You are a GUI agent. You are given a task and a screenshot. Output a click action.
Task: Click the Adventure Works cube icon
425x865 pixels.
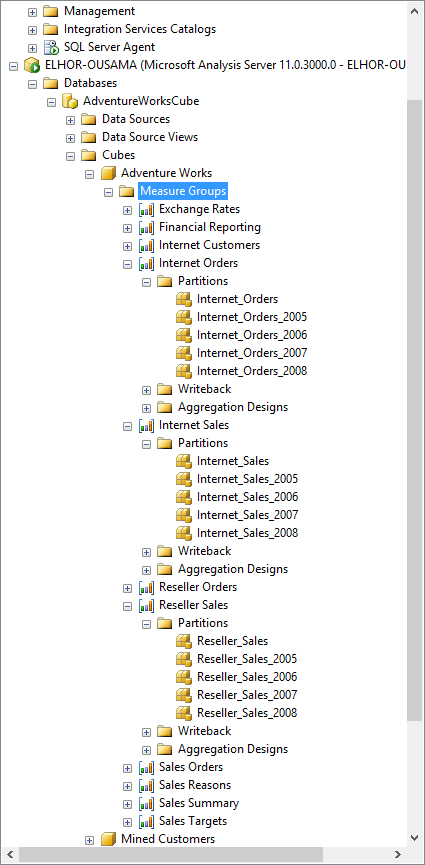click(x=108, y=173)
